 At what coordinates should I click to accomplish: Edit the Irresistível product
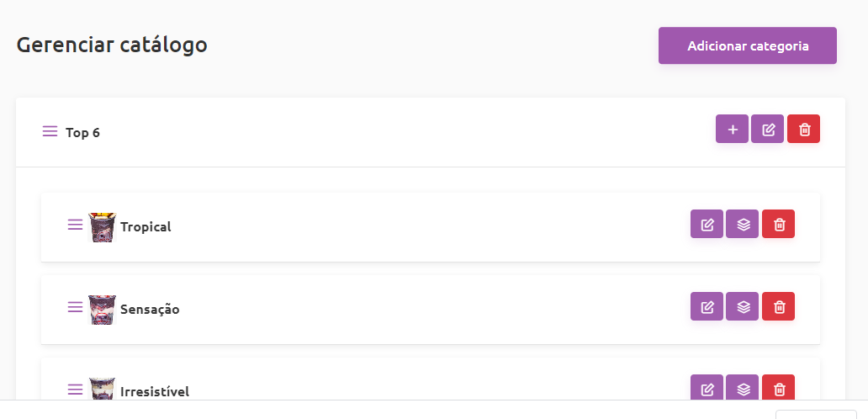(x=707, y=387)
